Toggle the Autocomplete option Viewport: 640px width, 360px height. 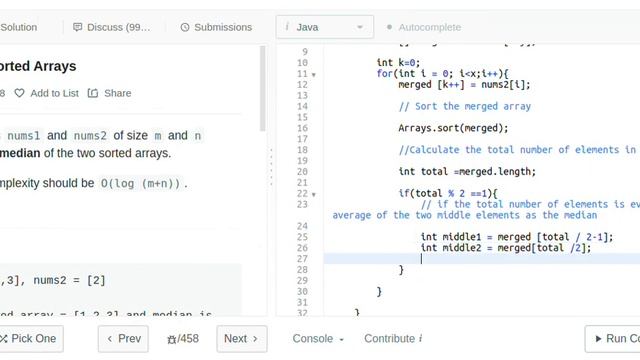pyautogui.click(x=424, y=27)
